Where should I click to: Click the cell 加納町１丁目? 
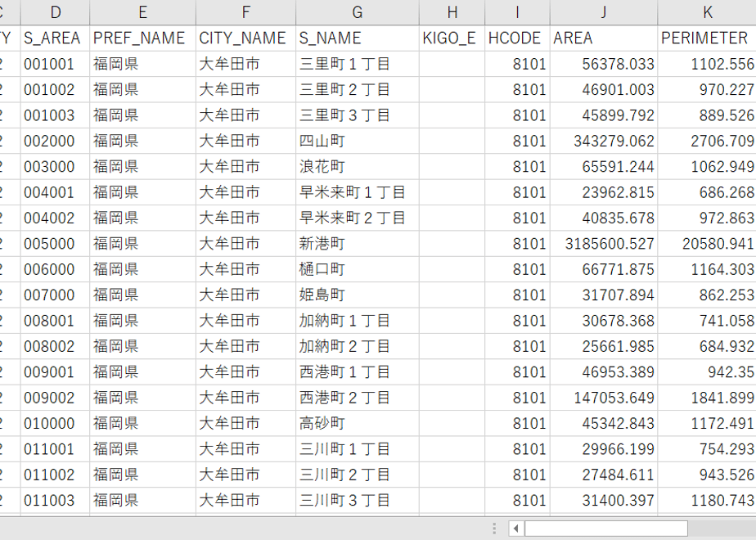tap(358, 321)
